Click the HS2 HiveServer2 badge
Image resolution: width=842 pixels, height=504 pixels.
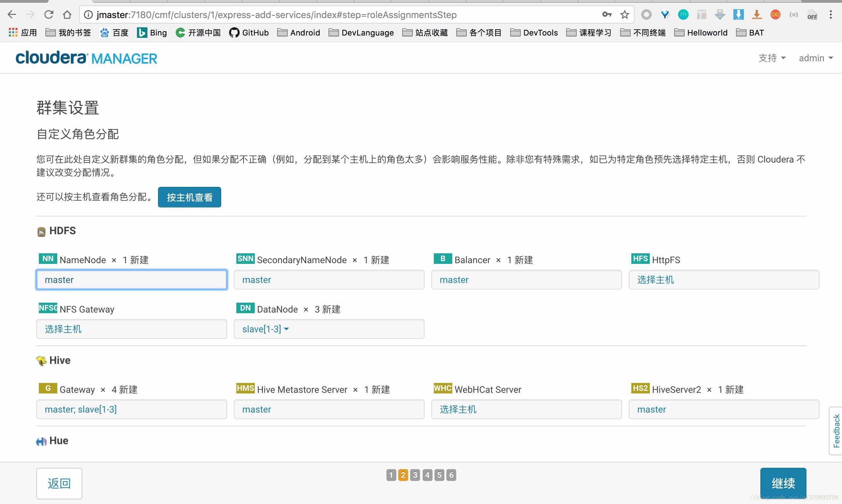tap(641, 388)
